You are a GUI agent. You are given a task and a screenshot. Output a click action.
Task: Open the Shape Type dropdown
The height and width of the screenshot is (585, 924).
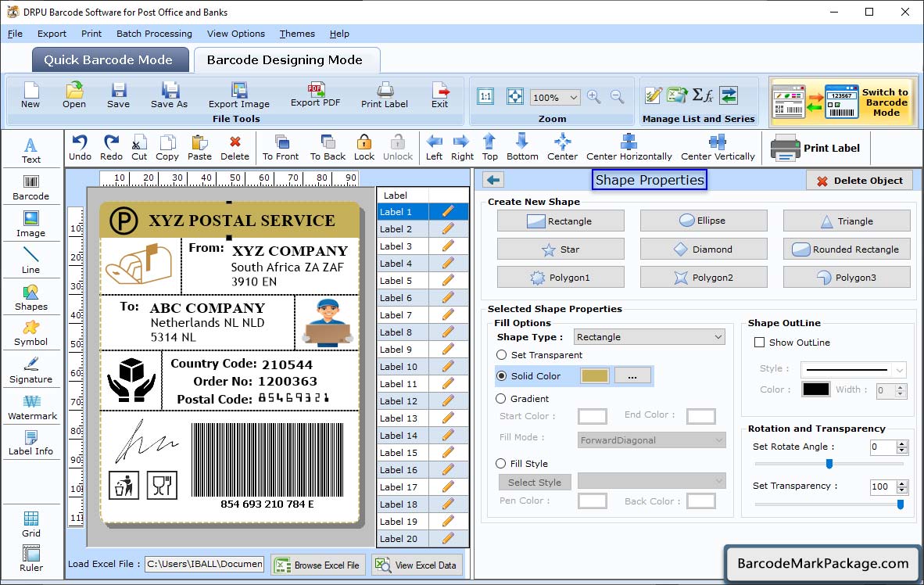click(650, 337)
